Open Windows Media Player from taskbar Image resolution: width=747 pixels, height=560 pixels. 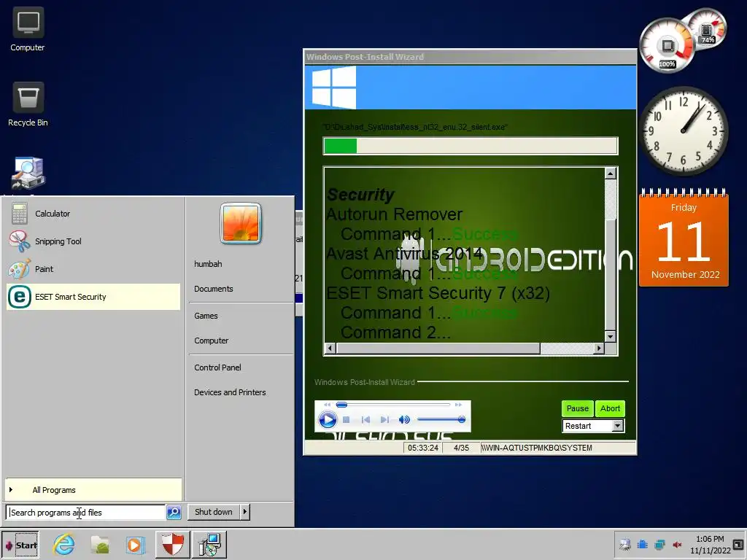[135, 545]
